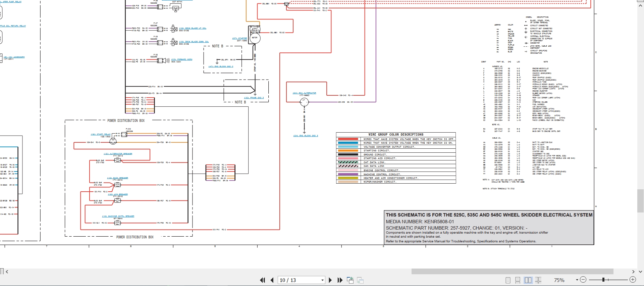Go to the first page
Image resolution: width=644 pixels, height=286 pixels.
[262, 280]
